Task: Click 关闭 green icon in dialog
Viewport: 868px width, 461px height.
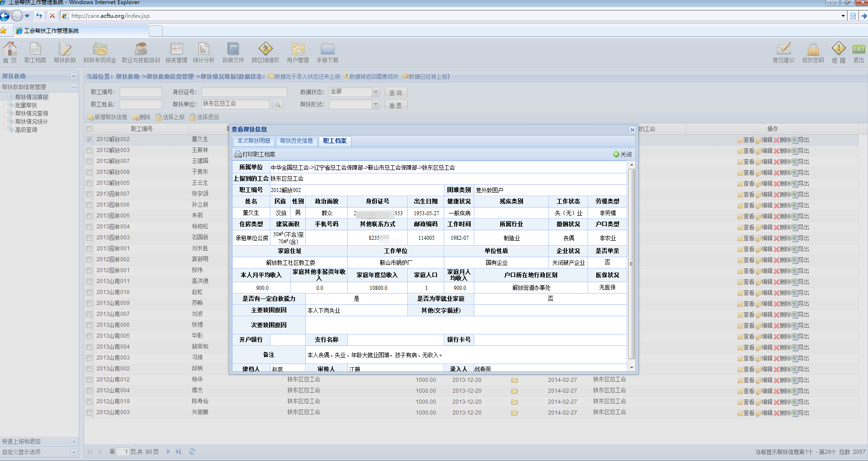Action: click(616, 154)
